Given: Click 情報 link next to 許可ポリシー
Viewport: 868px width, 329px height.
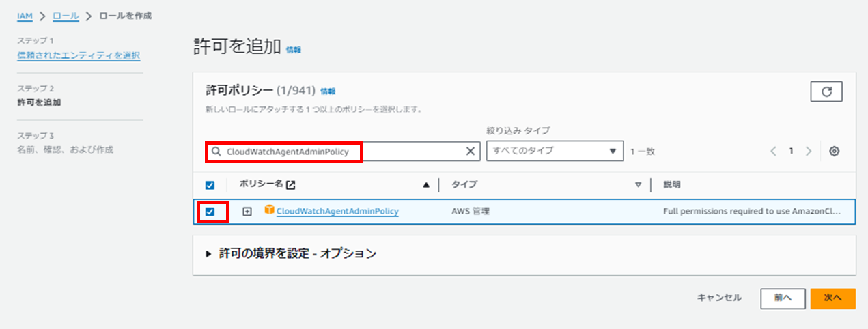Looking at the screenshot, I should click(328, 91).
